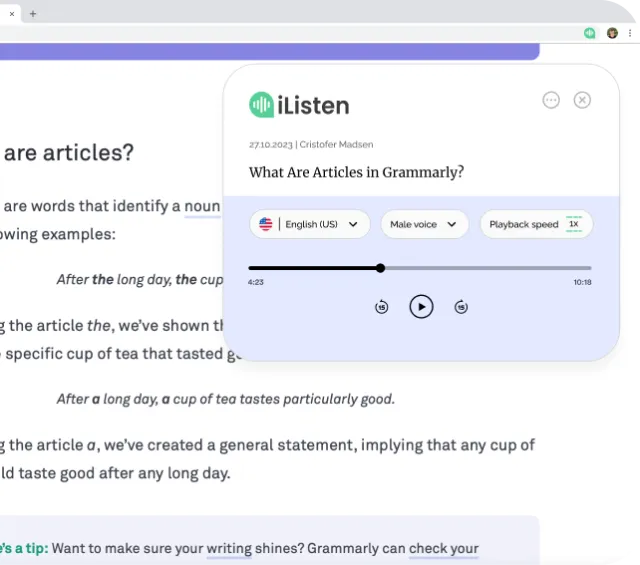Click the "check your" link in tip
The height and width of the screenshot is (565, 640).
[443, 548]
